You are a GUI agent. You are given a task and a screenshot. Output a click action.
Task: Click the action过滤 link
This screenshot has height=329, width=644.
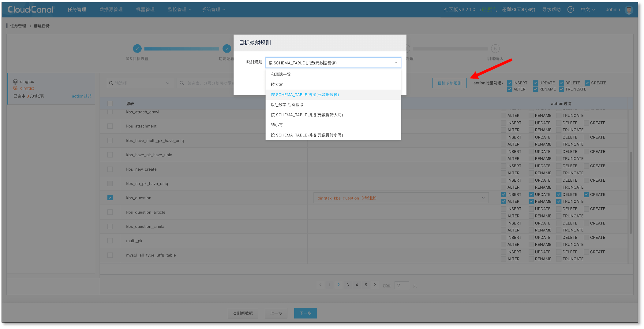81,96
